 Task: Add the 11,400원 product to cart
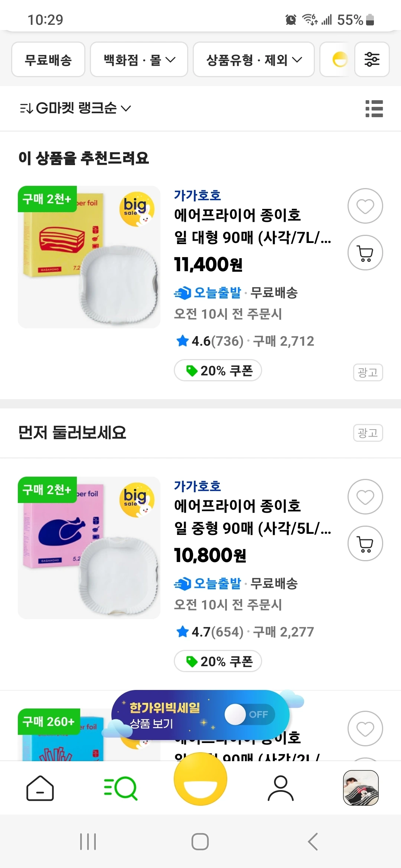[365, 253]
